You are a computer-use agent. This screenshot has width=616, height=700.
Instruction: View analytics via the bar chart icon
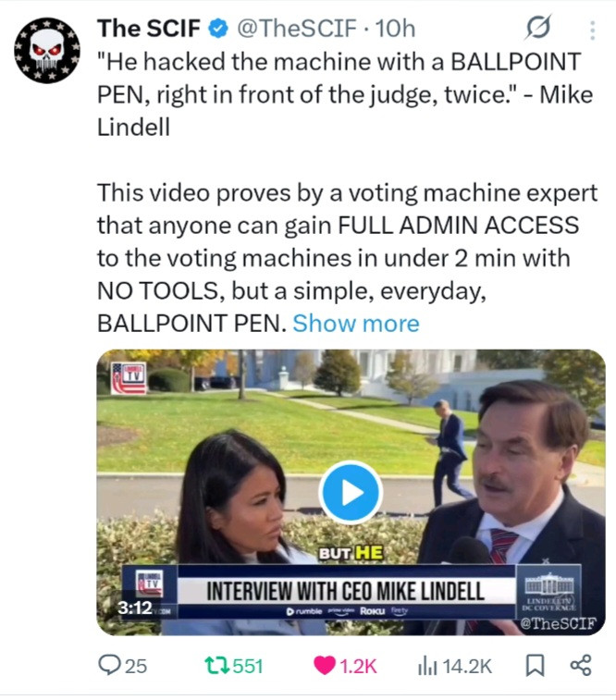tap(427, 666)
